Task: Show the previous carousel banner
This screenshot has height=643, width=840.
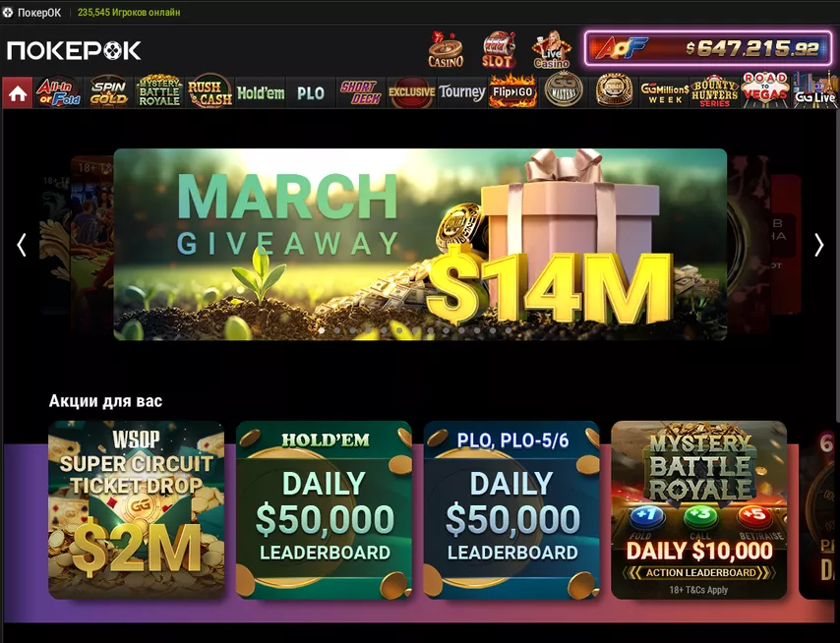Action: click(22, 245)
